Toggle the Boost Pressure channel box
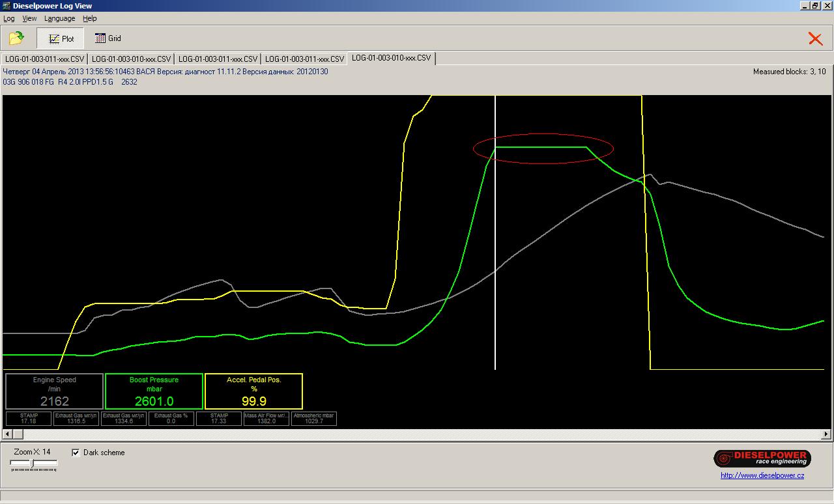The width and height of the screenshot is (834, 504). tap(154, 391)
